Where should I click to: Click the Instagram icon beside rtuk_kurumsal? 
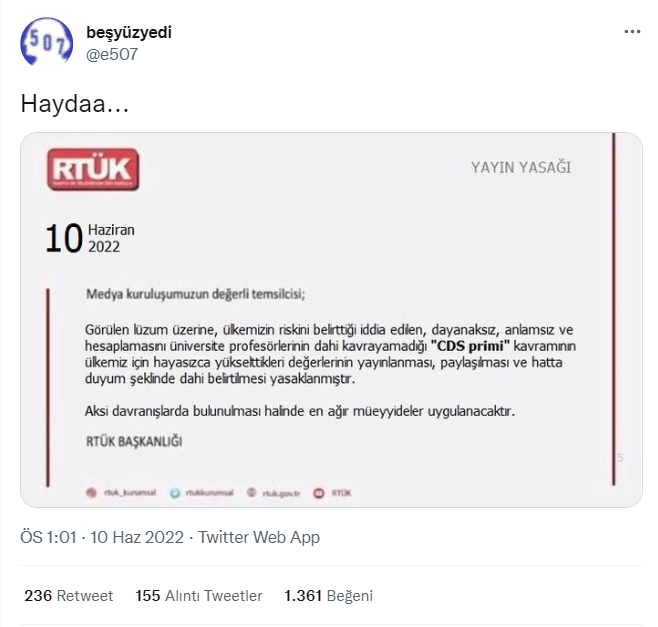tap(91, 492)
